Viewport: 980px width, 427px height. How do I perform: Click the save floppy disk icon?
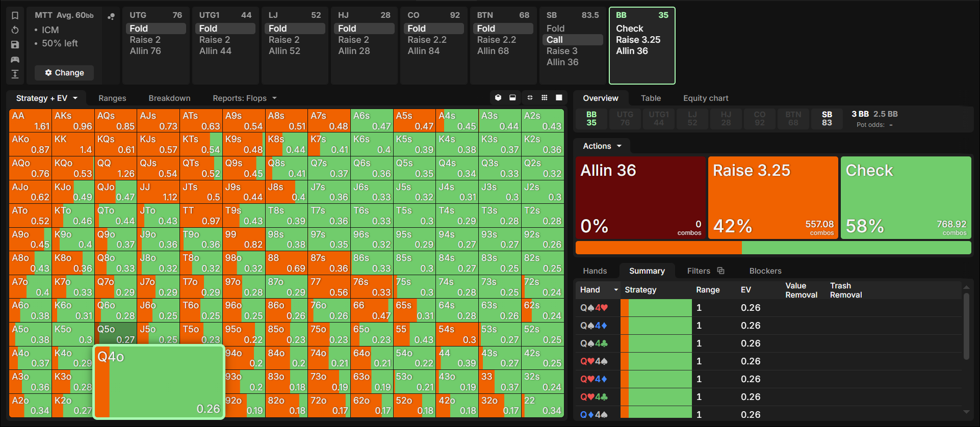(x=15, y=45)
